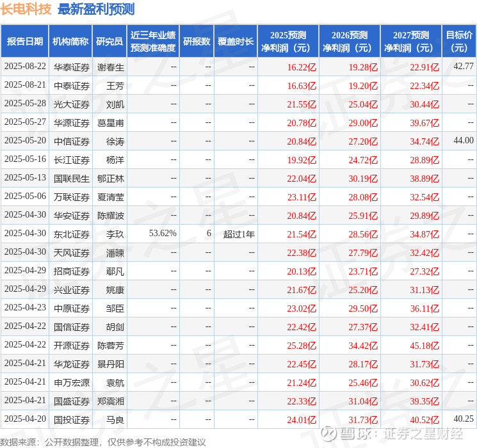The height and width of the screenshot is (448, 477).
Task: Click the 2027预测净利润 column header
Action: tap(411, 42)
